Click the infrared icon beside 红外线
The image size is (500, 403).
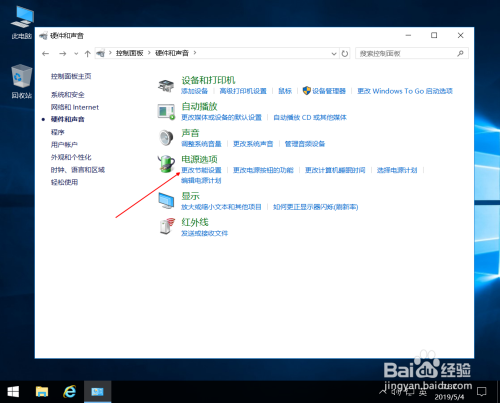167,226
